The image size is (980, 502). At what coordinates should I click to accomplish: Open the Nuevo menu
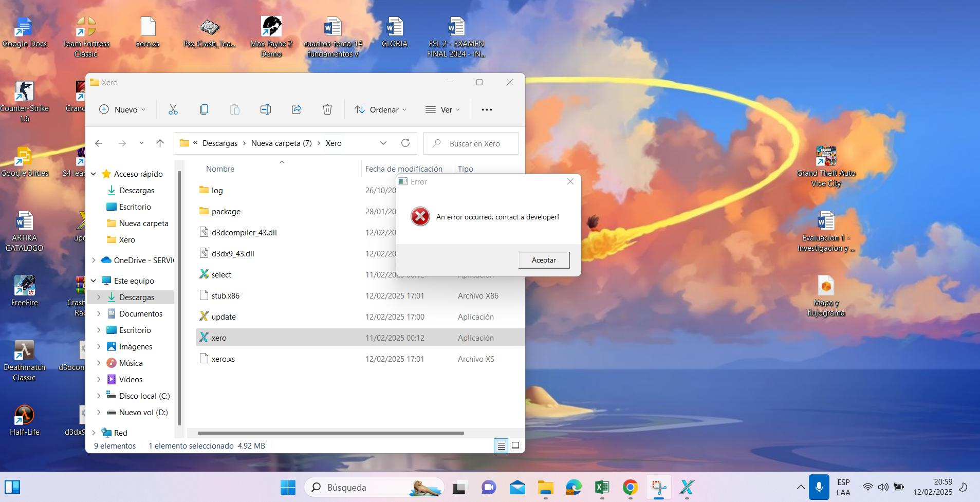122,109
